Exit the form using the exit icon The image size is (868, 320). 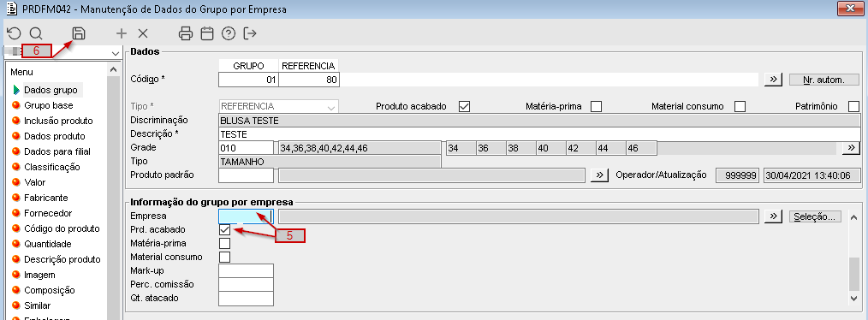(x=250, y=33)
